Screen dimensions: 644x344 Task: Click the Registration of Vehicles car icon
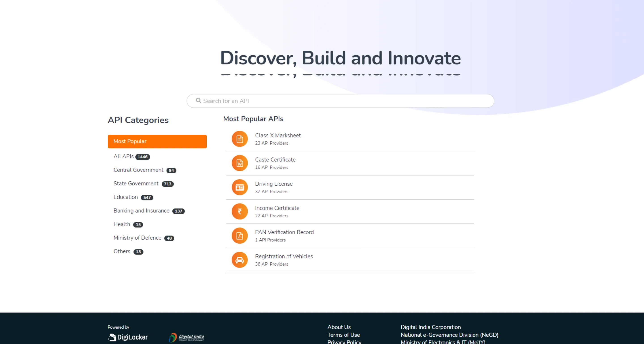pyautogui.click(x=239, y=260)
